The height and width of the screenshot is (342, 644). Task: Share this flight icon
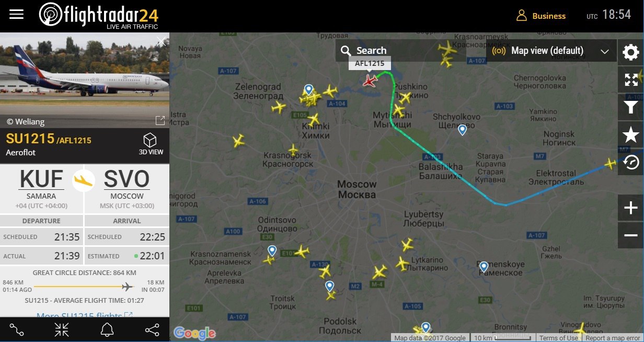pos(152,329)
